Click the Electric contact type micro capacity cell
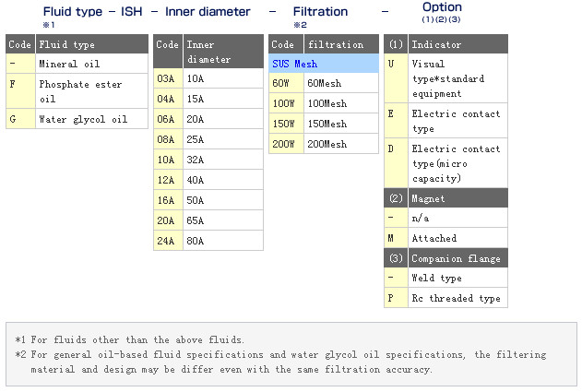 tap(457, 163)
